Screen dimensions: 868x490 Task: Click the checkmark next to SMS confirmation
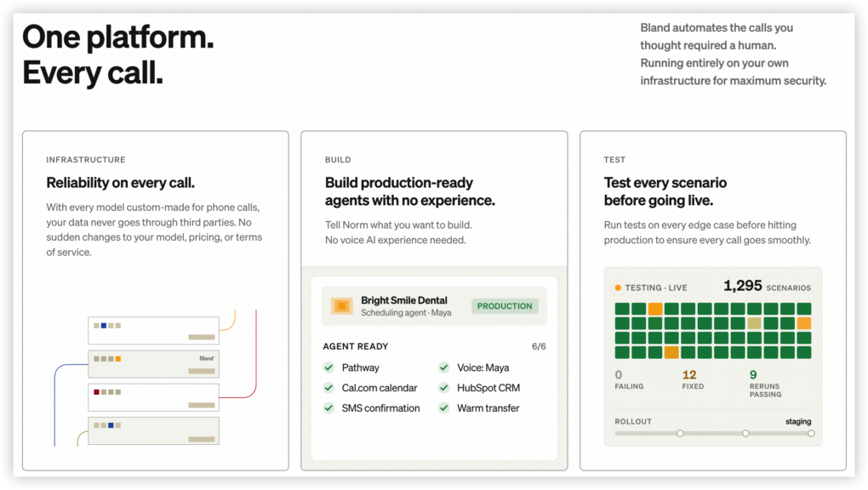coord(328,408)
